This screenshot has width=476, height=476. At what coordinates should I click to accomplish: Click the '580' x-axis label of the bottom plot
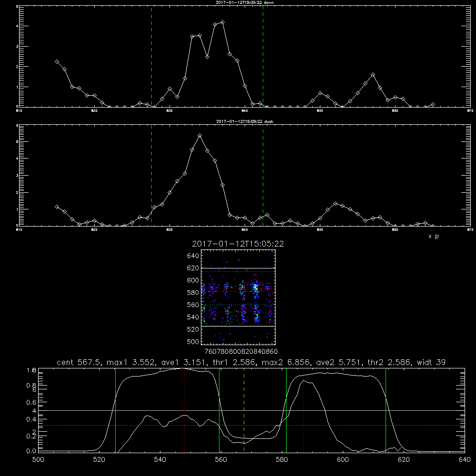[x=282, y=460]
